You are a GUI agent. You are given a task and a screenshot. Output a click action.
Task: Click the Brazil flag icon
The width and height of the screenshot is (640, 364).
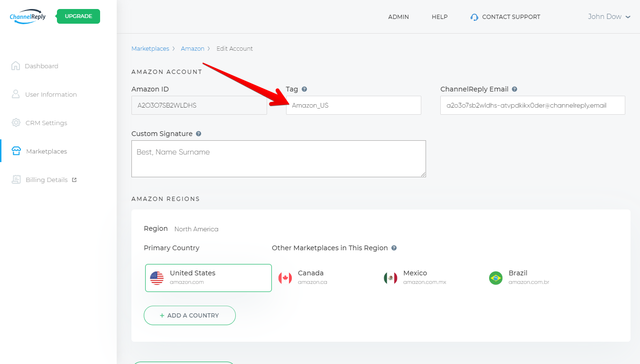pos(496,278)
